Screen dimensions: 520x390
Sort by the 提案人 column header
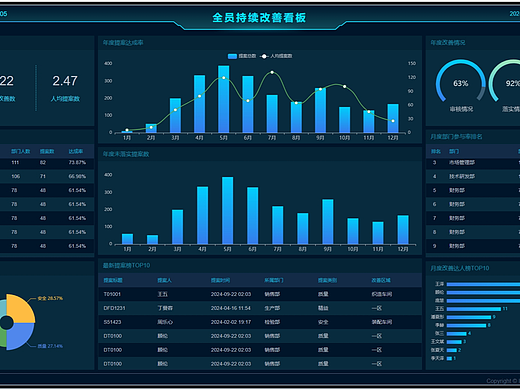click(x=164, y=280)
